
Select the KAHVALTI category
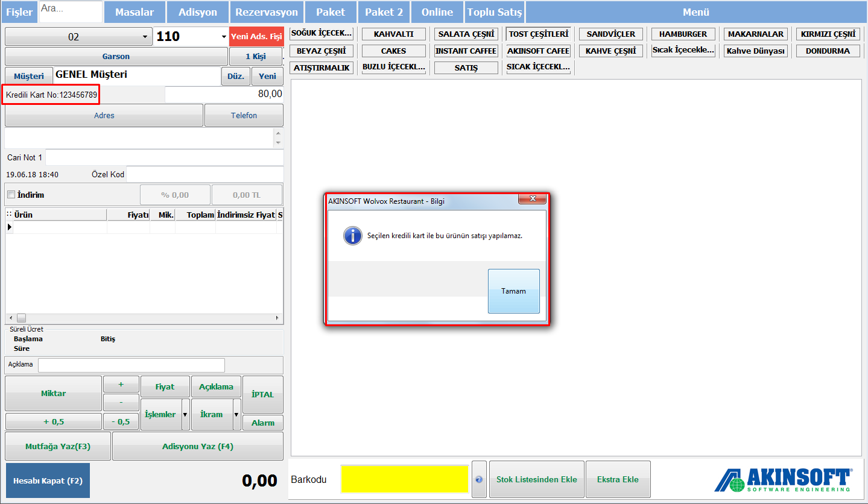click(x=394, y=34)
